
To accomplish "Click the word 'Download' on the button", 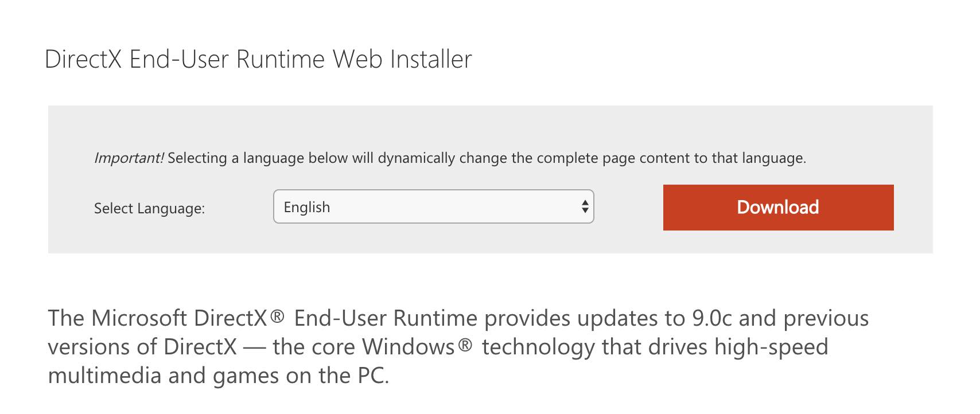I will 778,208.
